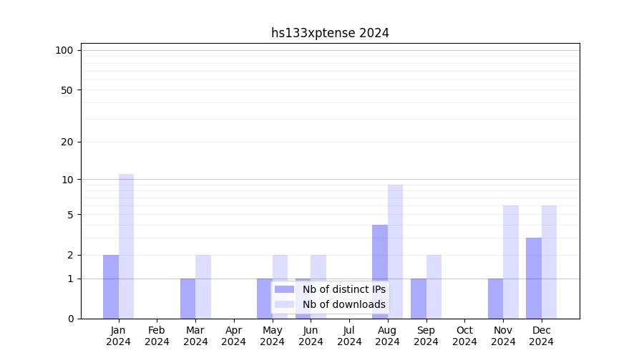Click the 100 y-axis tick label
This screenshot has width=644, height=358.
(64, 50)
